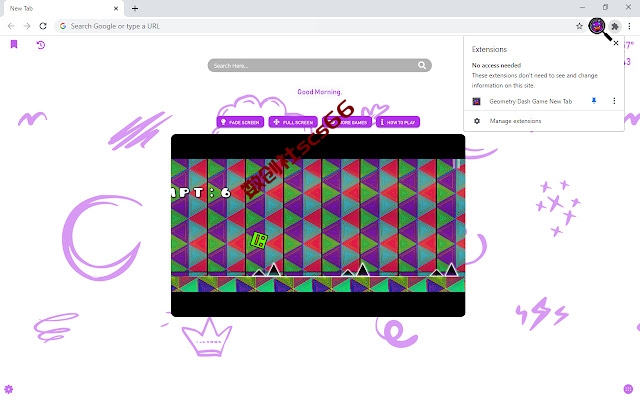Go back with the browser back arrow
The image size is (640, 400).
11,26
